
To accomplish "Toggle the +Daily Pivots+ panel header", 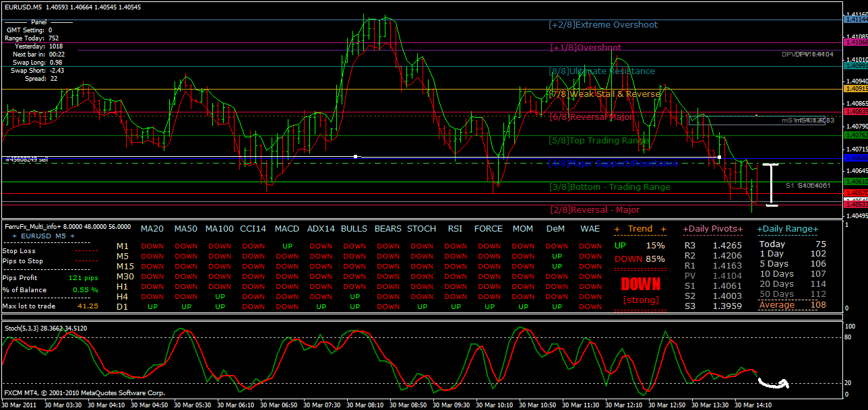I will click(x=714, y=229).
